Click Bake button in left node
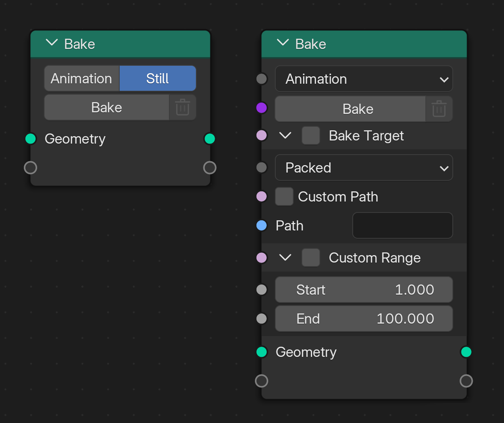Screen dimensions: 504x423 click(x=107, y=108)
